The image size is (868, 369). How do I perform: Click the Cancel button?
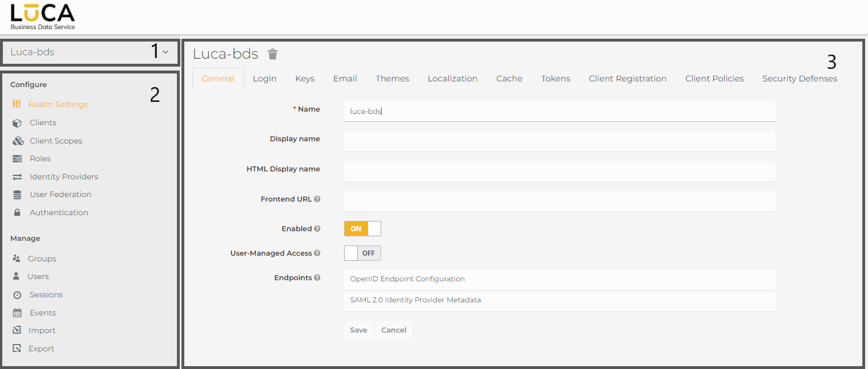coord(394,330)
